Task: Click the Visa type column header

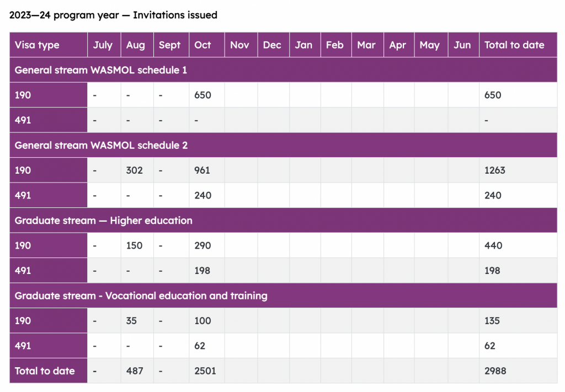Action: pyautogui.click(x=37, y=45)
